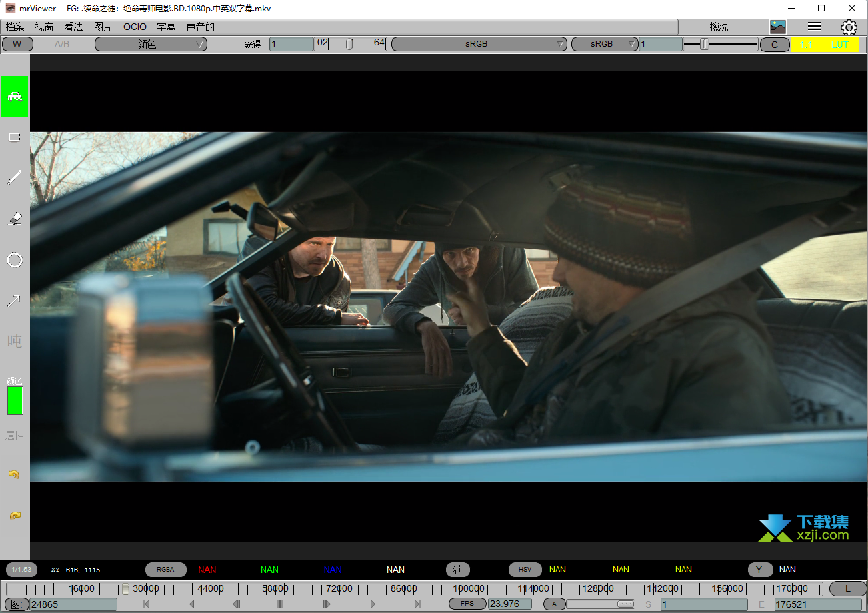
Task: Play forward
Action: pyautogui.click(x=373, y=604)
